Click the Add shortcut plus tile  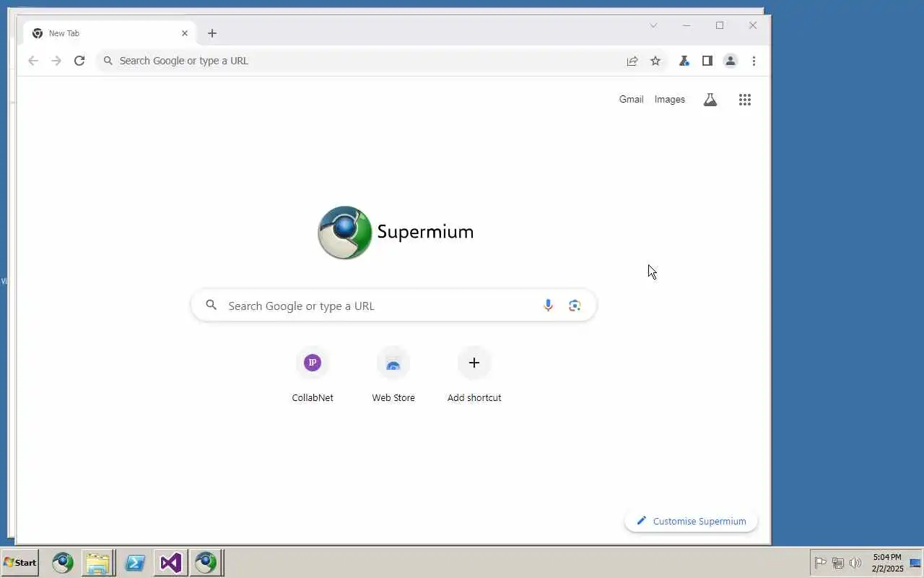tap(474, 375)
